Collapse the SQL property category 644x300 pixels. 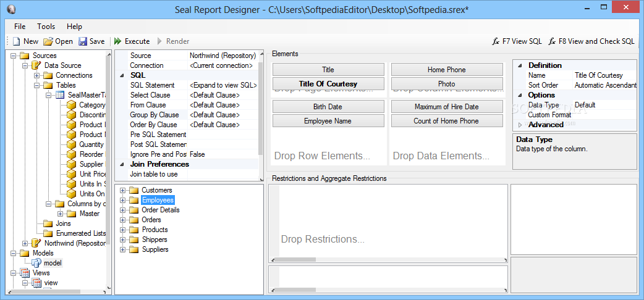pyautogui.click(x=122, y=75)
